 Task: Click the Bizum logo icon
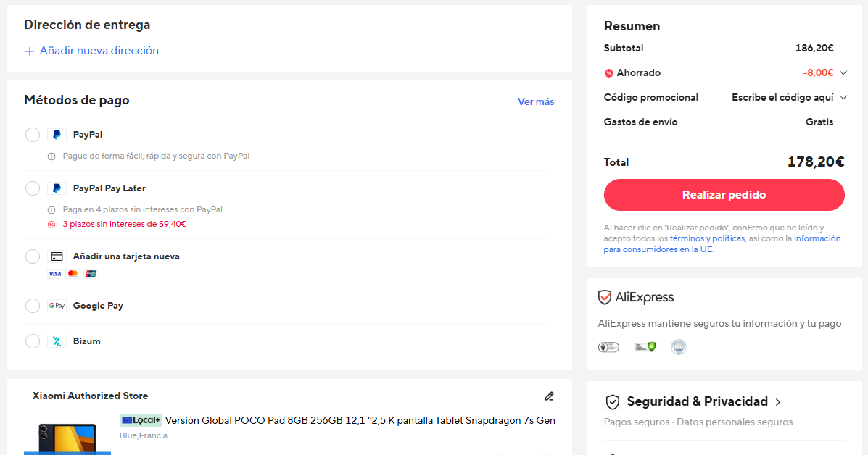[57, 341]
